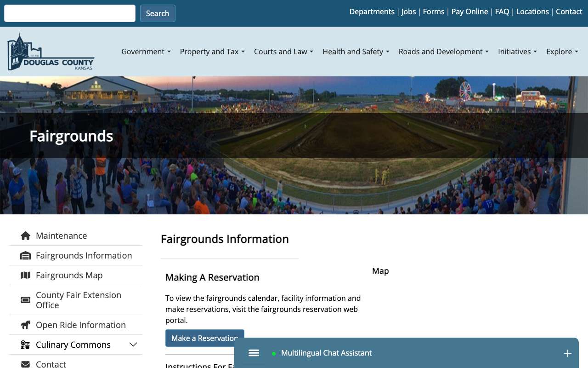
Task: Click the Contact envelope icon in sidebar
Action: pyautogui.click(x=26, y=364)
